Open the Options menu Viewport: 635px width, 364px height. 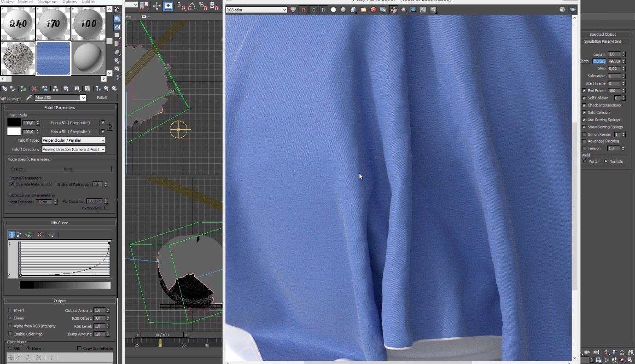pos(70,2)
